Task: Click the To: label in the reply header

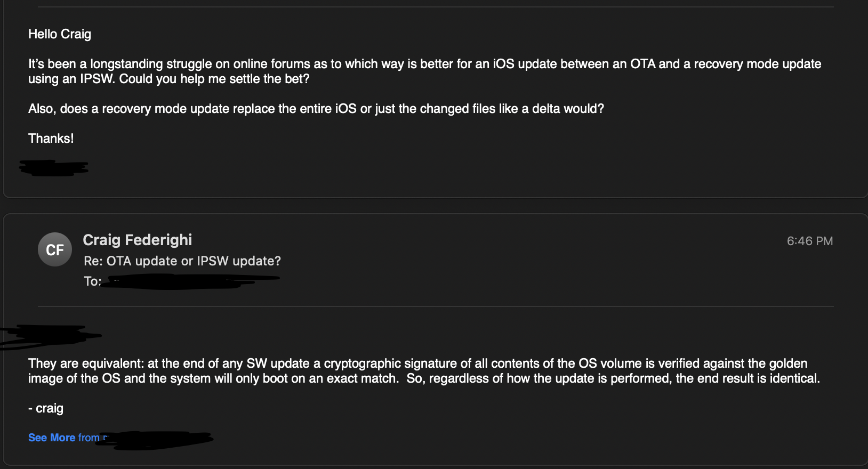Action: click(92, 281)
